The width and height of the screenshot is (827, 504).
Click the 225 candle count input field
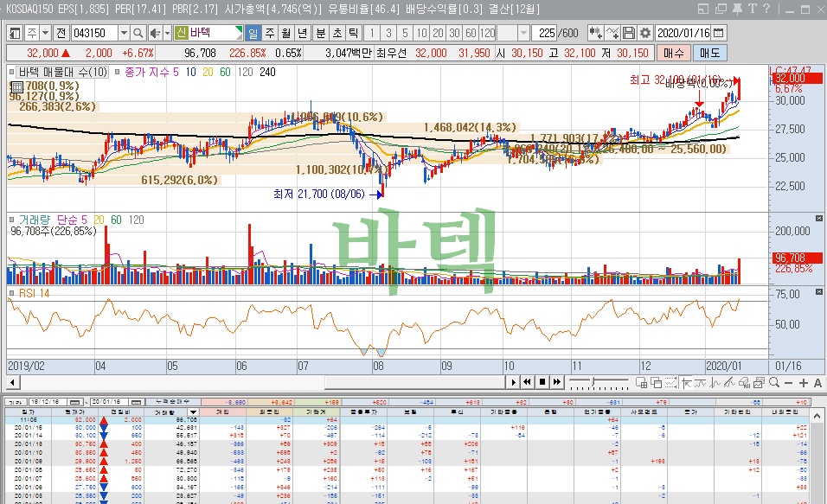coord(545,33)
